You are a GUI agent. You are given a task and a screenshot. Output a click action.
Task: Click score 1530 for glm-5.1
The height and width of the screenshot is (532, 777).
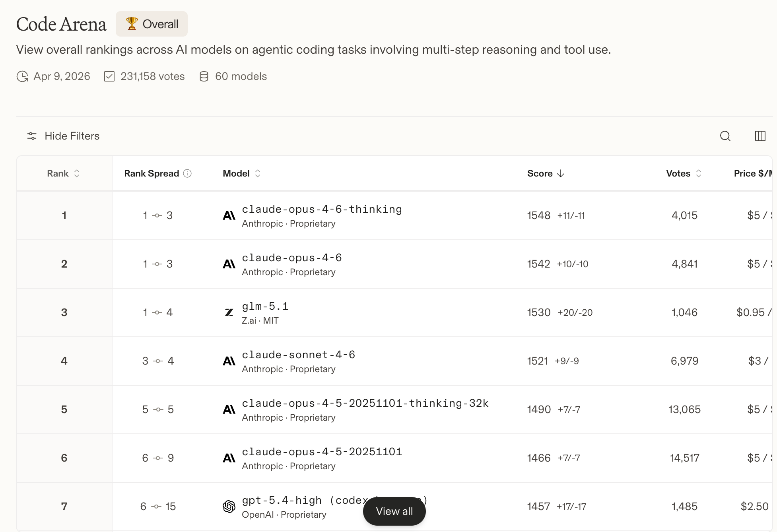(x=539, y=313)
